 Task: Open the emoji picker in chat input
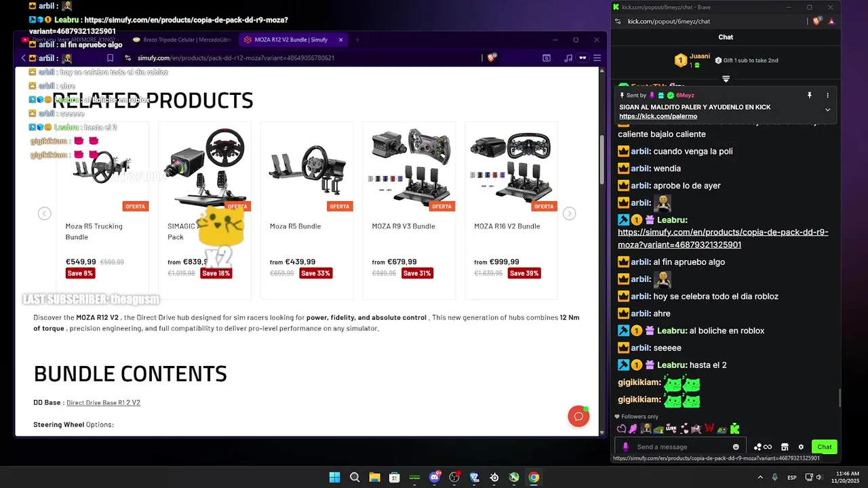[x=736, y=447]
